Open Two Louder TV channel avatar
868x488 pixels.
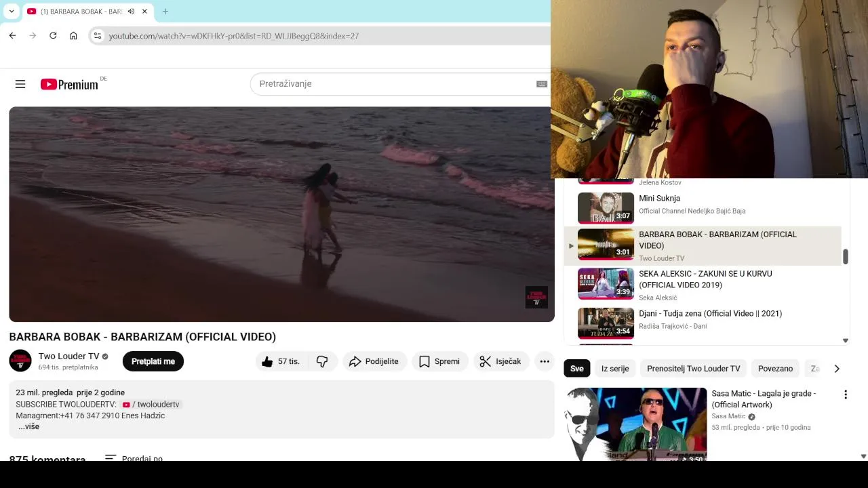click(x=20, y=361)
